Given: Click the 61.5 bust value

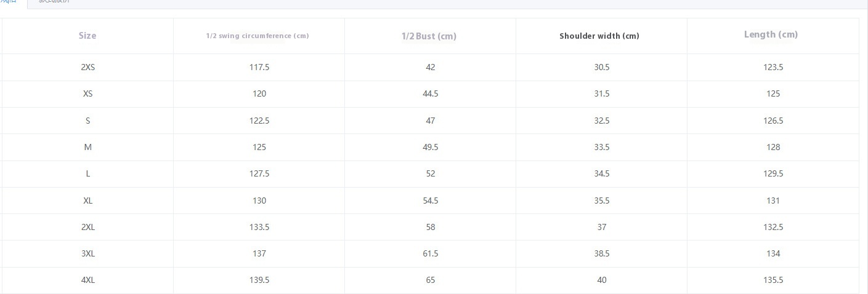Looking at the screenshot, I should (430, 253).
